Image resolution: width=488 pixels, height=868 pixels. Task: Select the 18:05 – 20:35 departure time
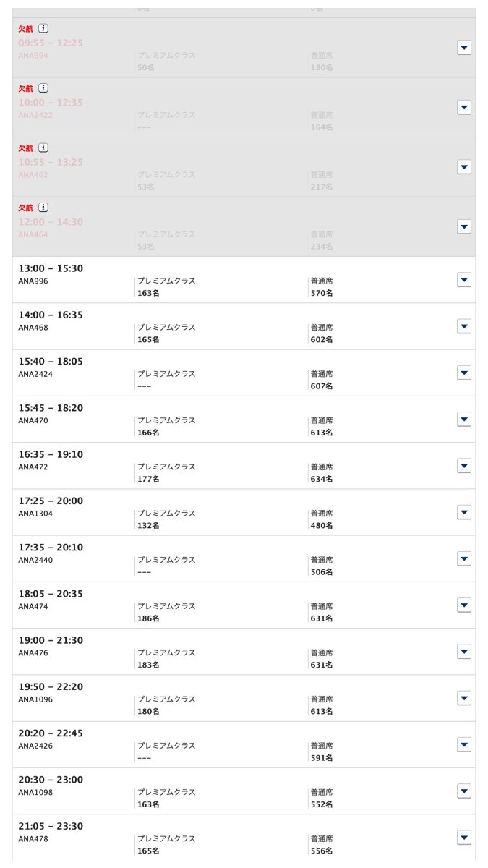(x=51, y=594)
